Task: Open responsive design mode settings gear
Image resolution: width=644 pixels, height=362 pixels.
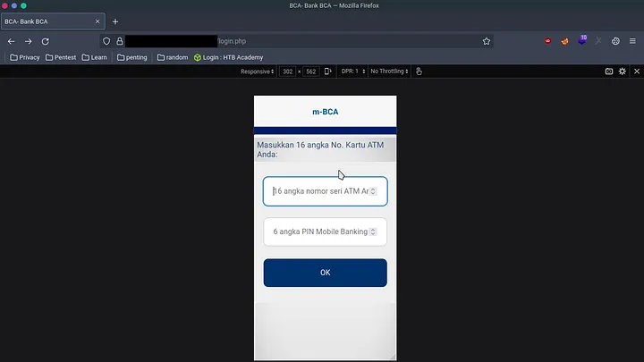Action: [623, 72]
